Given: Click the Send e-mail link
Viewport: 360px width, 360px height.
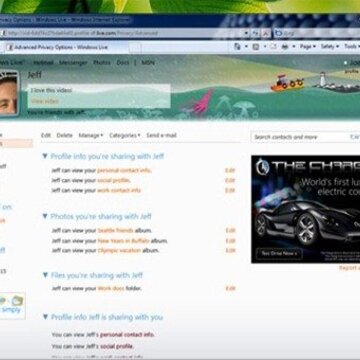Looking at the screenshot, I should pyautogui.click(x=161, y=135).
